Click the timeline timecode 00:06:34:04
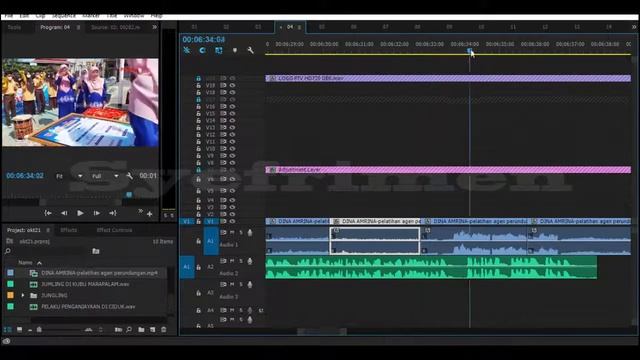The image size is (640, 360). (204, 39)
